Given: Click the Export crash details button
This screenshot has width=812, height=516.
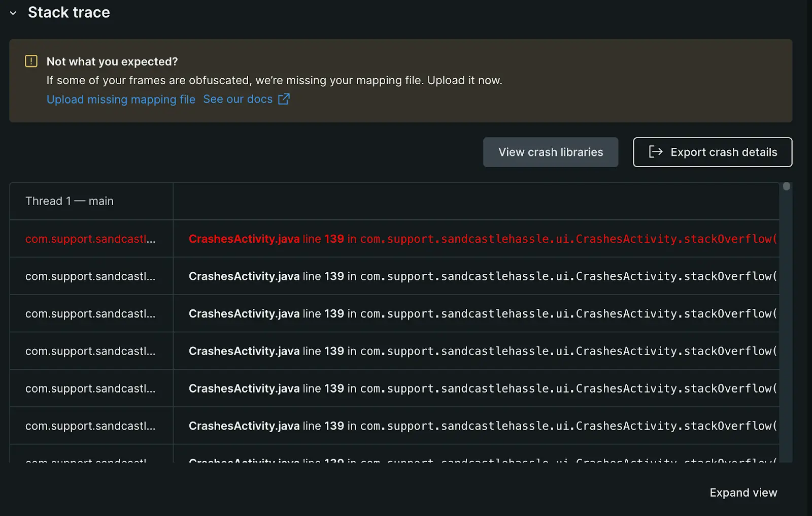Looking at the screenshot, I should (x=712, y=152).
